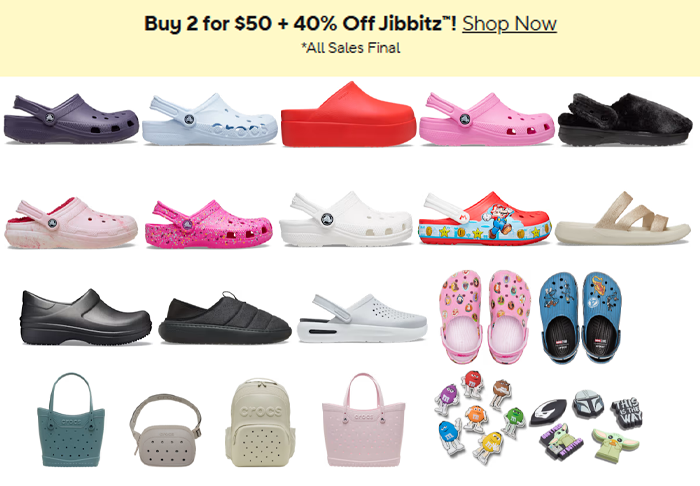The width and height of the screenshot is (700, 486).
Task: Pick the pink character-print clog pair
Action: 485,316
